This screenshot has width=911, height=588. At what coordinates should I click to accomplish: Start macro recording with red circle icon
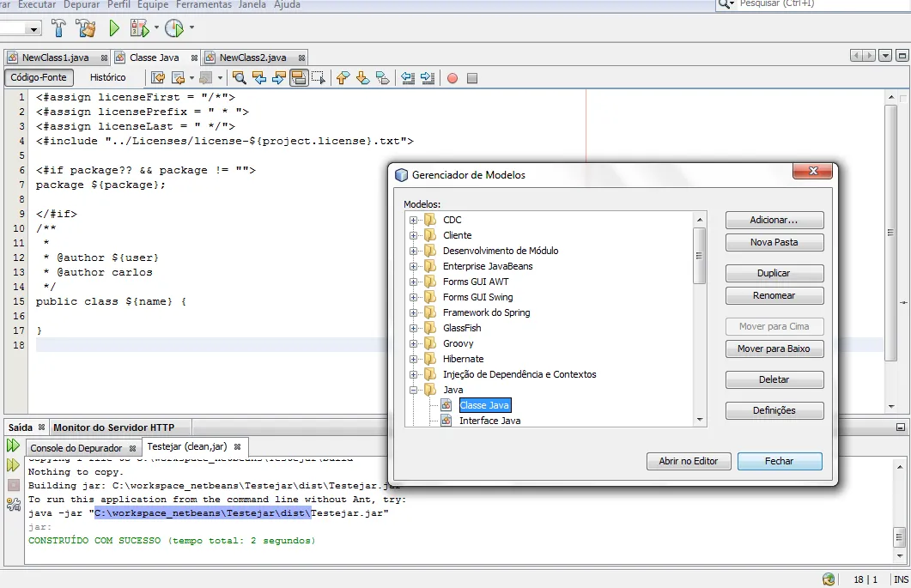click(x=452, y=78)
